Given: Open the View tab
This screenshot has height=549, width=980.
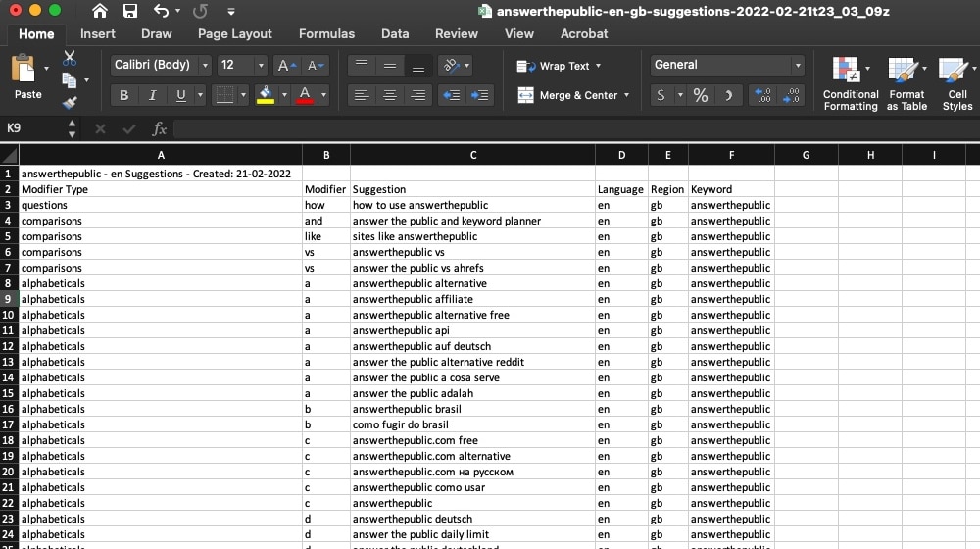Looking at the screenshot, I should pyautogui.click(x=519, y=33).
